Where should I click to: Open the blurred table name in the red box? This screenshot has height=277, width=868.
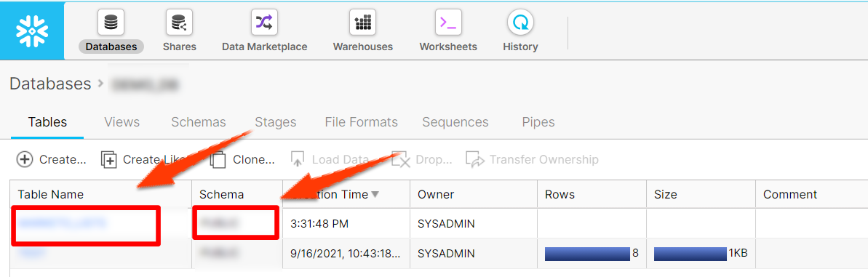62,223
